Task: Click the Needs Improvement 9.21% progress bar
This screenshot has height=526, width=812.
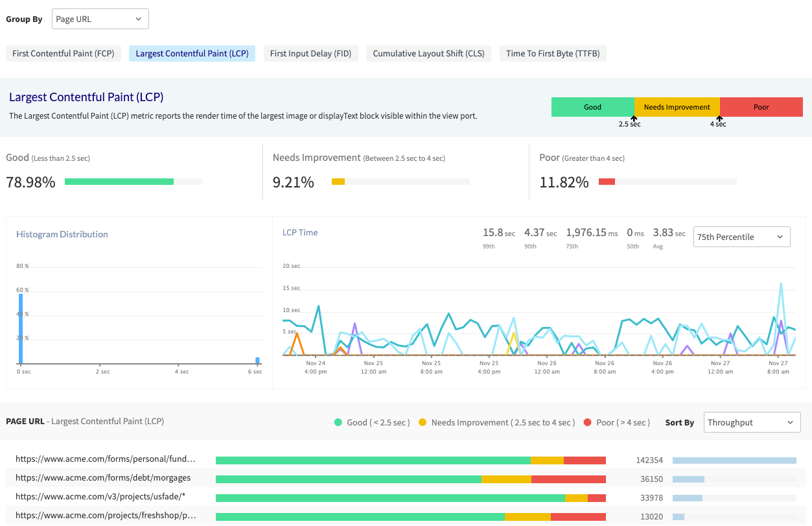Action: click(x=400, y=182)
